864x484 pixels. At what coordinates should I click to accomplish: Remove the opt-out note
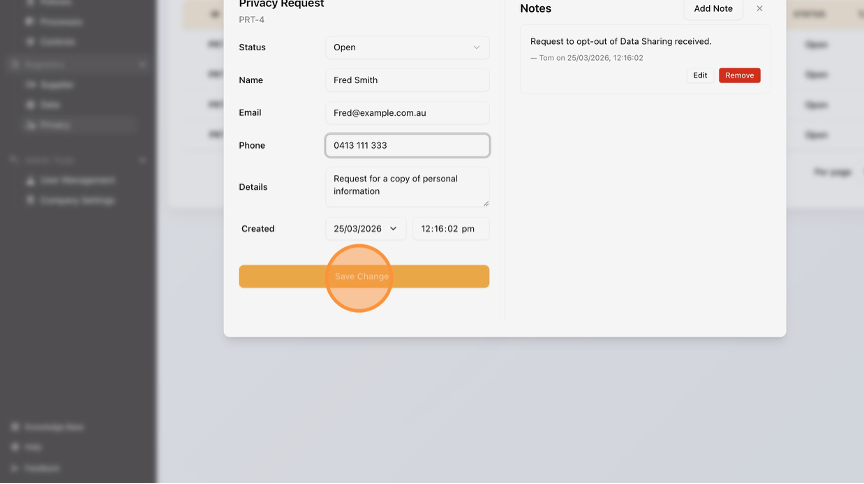[739, 76]
